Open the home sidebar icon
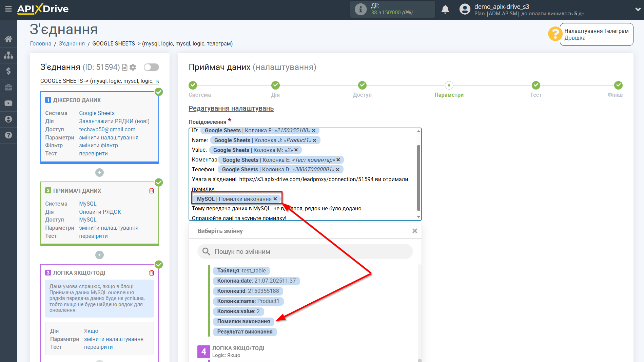 [x=8, y=39]
